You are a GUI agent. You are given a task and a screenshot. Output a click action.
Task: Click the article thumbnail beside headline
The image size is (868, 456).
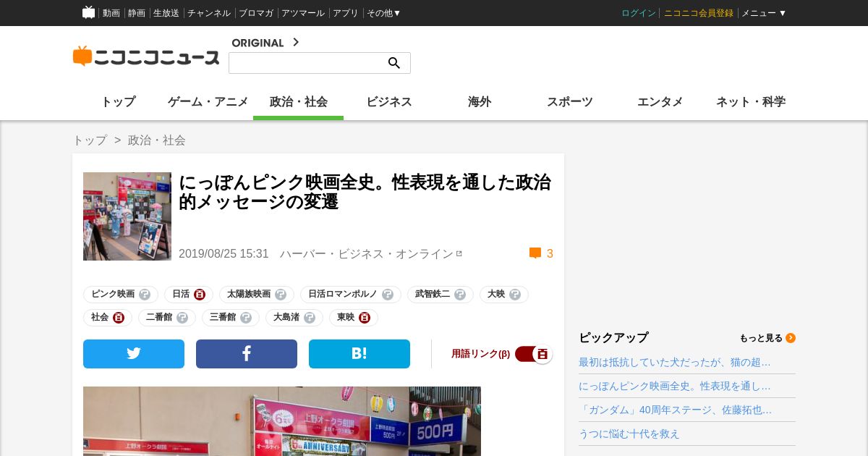click(127, 216)
